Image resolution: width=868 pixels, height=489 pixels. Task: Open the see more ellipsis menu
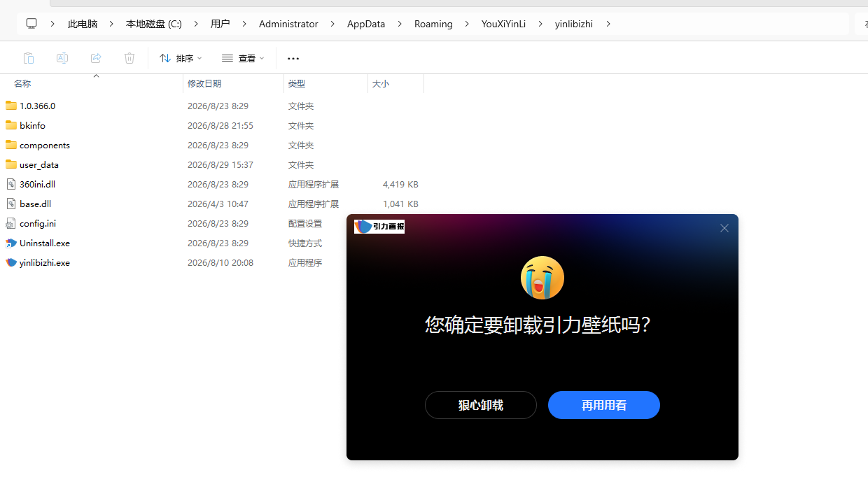(x=293, y=58)
